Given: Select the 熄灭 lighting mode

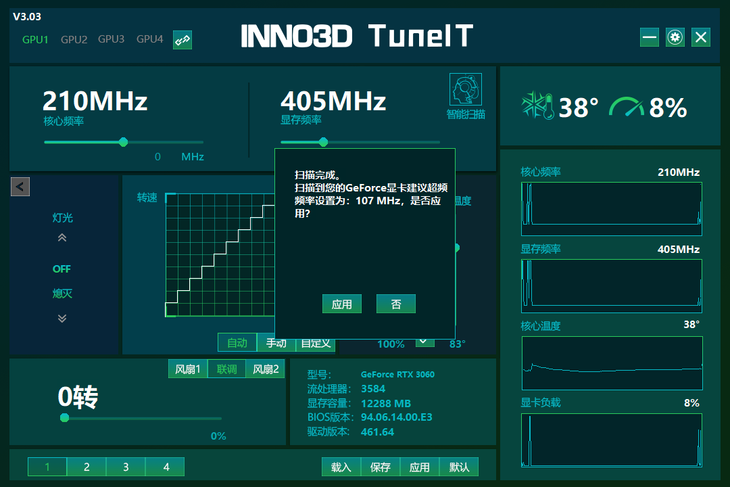Looking at the screenshot, I should click(62, 293).
